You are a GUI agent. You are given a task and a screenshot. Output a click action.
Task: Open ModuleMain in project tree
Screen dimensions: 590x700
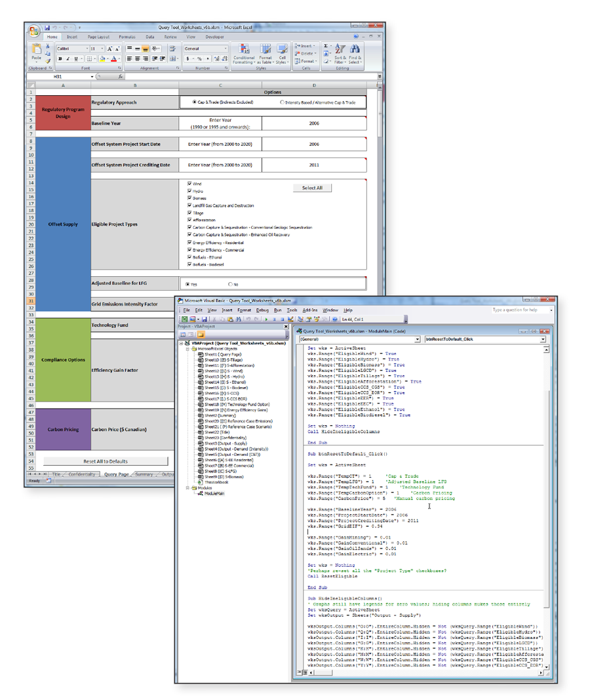tap(214, 494)
